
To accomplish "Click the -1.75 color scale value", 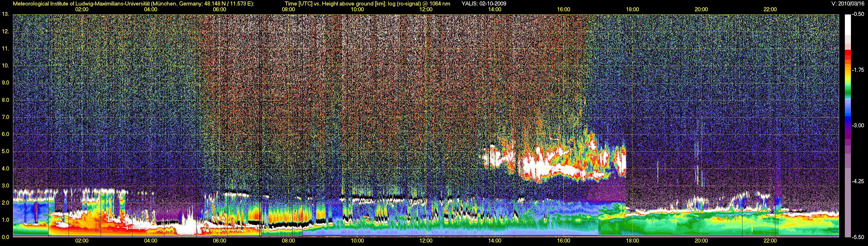I will click(858, 70).
